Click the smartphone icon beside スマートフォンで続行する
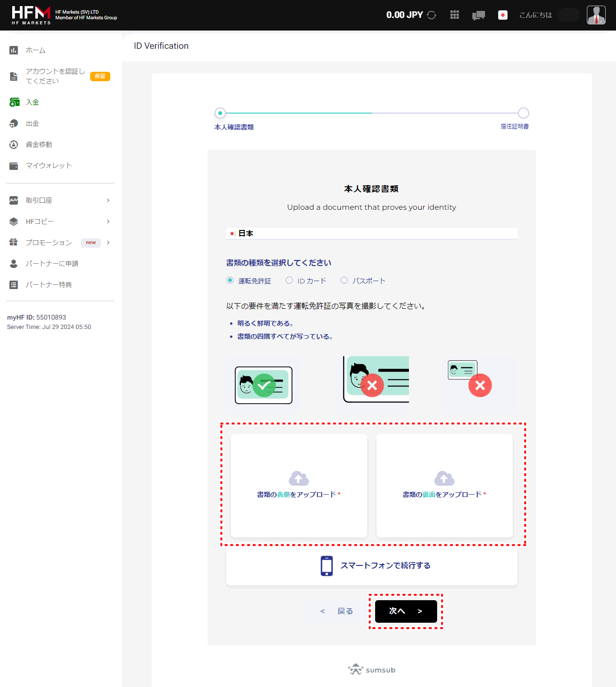Image resolution: width=616 pixels, height=687 pixels. pos(327,566)
